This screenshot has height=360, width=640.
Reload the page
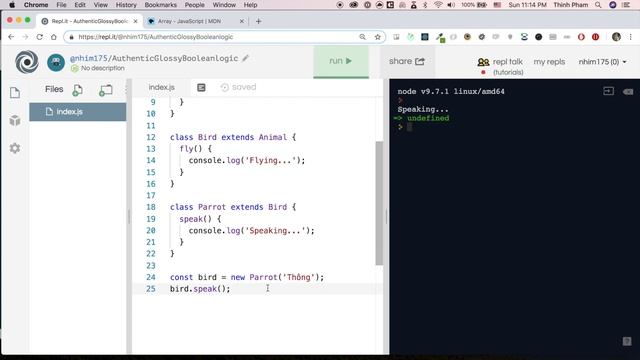tap(40, 37)
